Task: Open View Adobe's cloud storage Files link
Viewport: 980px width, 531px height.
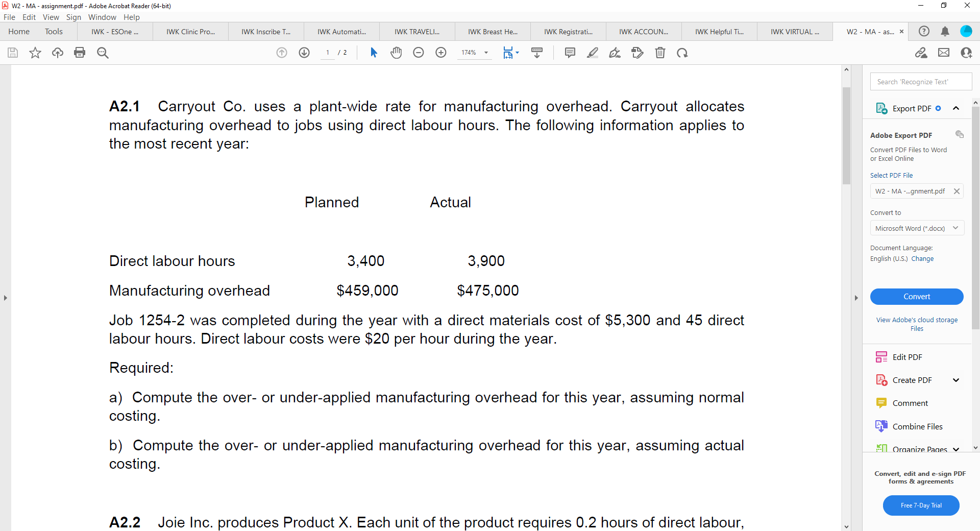Action: coord(917,324)
